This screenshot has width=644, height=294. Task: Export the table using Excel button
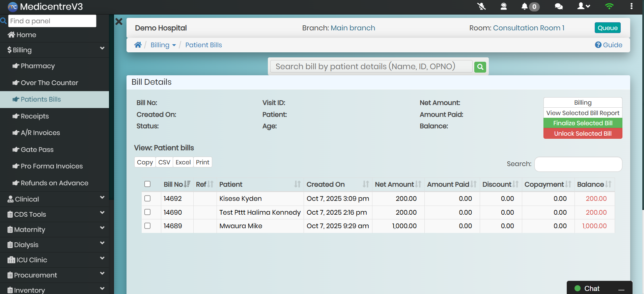point(183,162)
